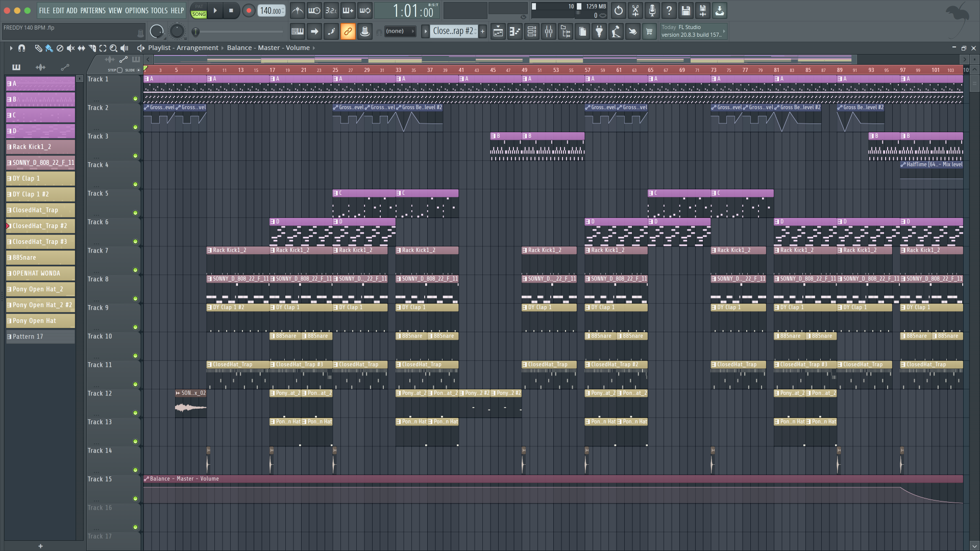Select pattern Rack Kick1_2 in picker
Viewport: 980px width, 551px height.
click(x=40, y=147)
